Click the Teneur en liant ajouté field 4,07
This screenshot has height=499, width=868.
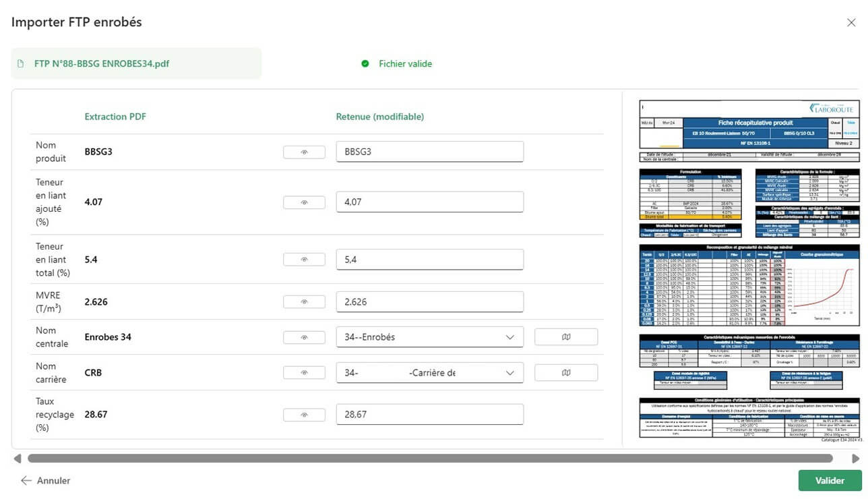(430, 202)
